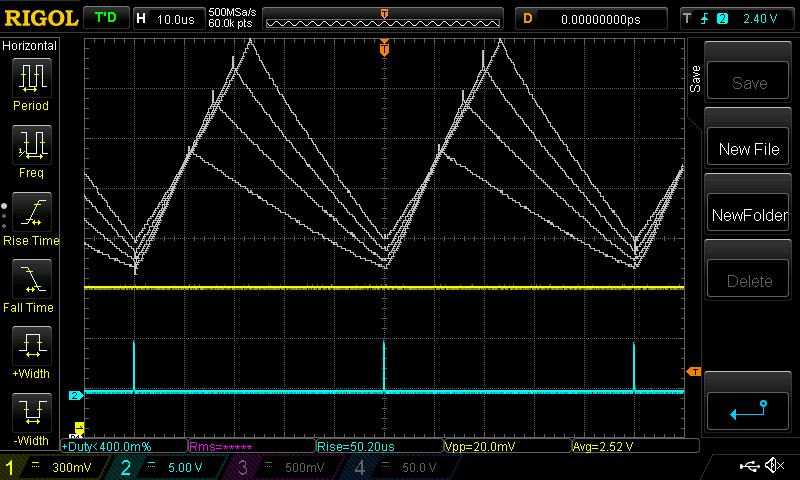The height and width of the screenshot is (480, 800).
Task: Click the T'D trigger status indicator
Action: click(x=105, y=18)
